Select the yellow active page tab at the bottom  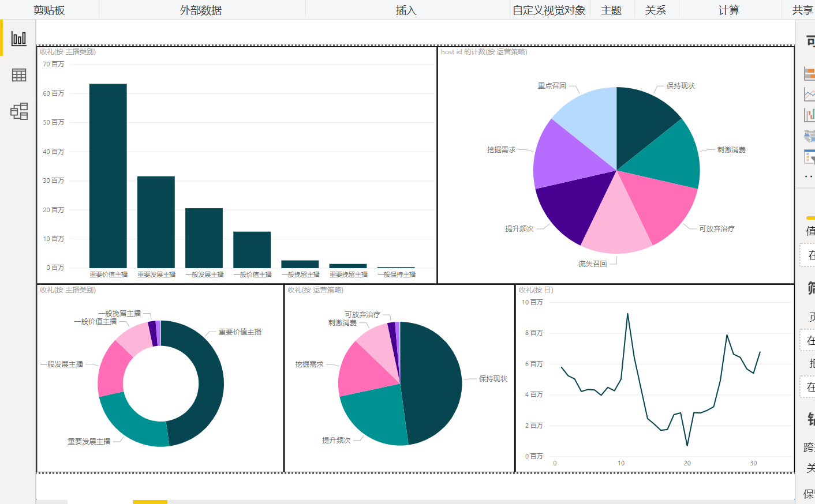[150, 502]
